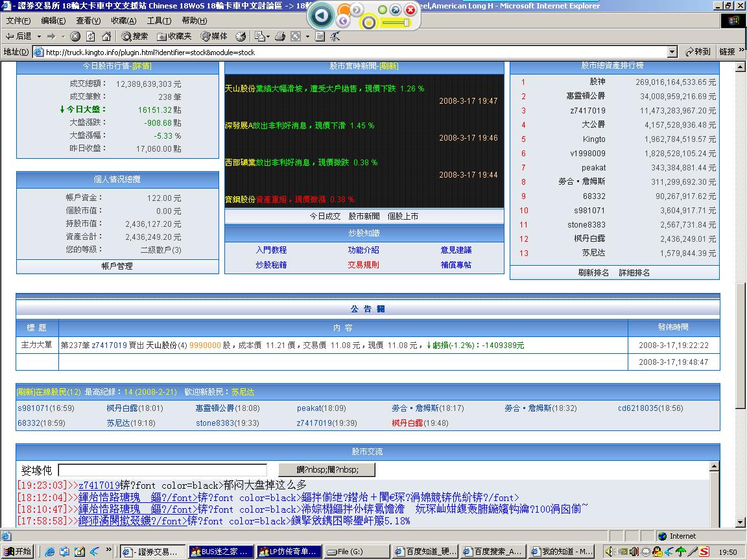The width and height of the screenshot is (747, 560).
Task: Click the 詳細排名 link under rankings
Action: point(634,273)
